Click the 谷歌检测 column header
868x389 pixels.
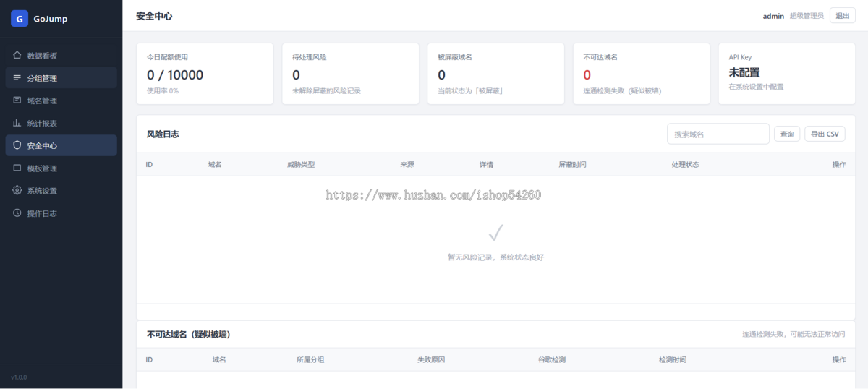pyautogui.click(x=551, y=359)
